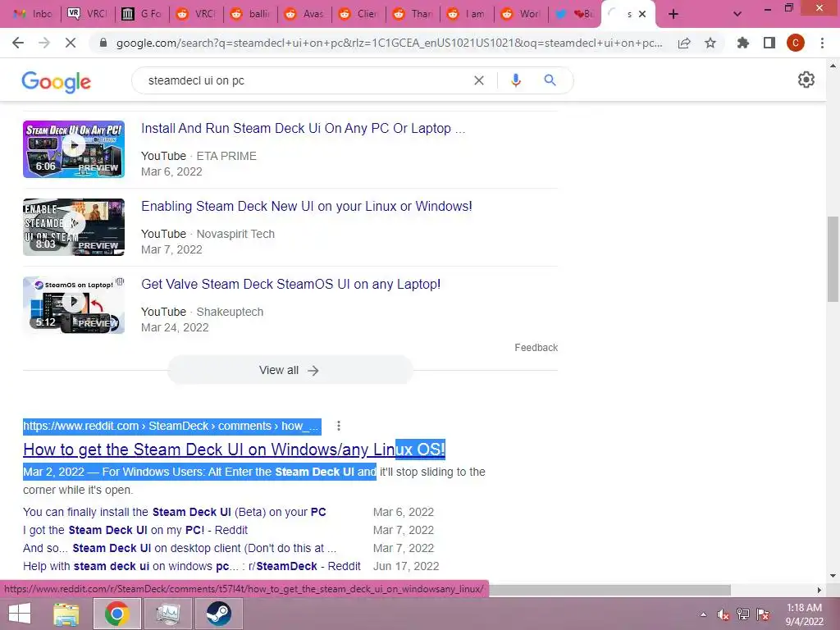Switch to the Avas Reddit tab
Image resolution: width=840 pixels, height=630 pixels.
point(304,14)
